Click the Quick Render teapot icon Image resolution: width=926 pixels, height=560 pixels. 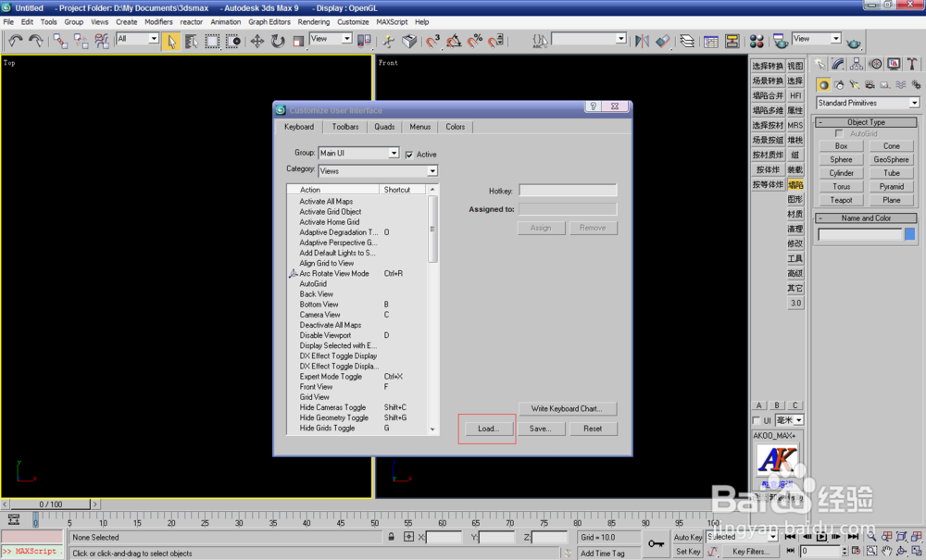click(x=854, y=43)
